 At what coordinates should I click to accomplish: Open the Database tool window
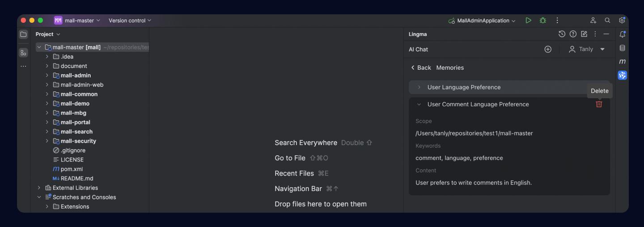coord(622,48)
